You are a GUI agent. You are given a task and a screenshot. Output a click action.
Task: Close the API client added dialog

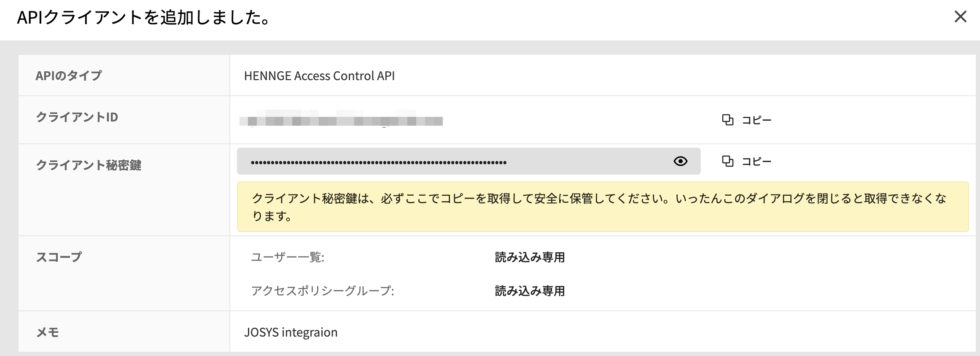click(960, 17)
